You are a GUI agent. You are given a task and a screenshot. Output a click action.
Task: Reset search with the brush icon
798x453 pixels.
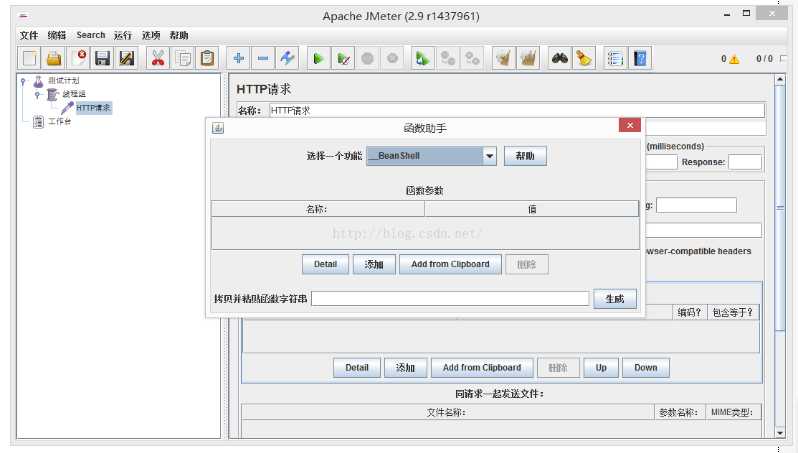point(584,59)
